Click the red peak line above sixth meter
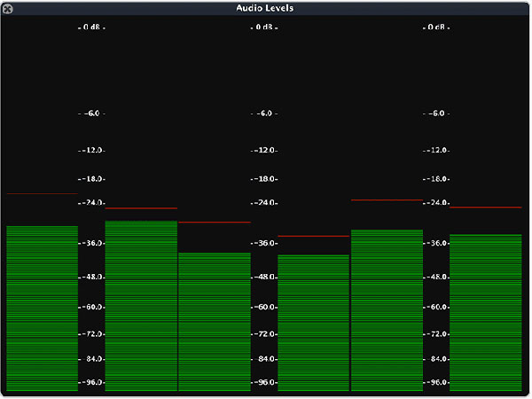This screenshot has width=532, height=399. pyautogui.click(x=485, y=207)
